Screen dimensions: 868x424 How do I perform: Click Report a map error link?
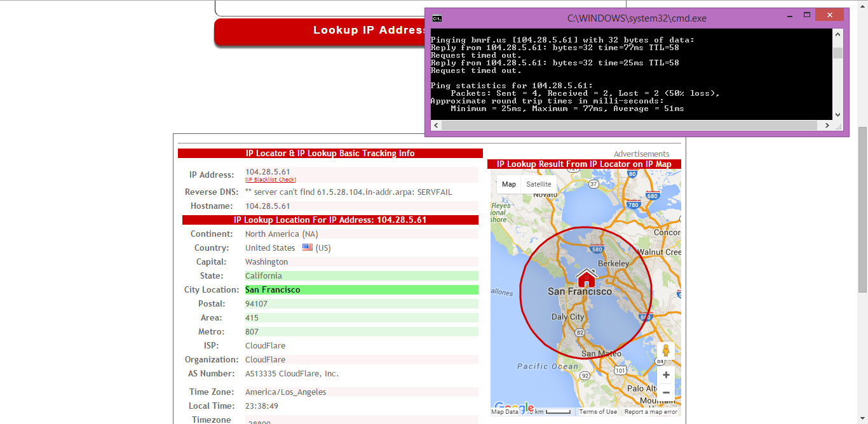pos(651,412)
